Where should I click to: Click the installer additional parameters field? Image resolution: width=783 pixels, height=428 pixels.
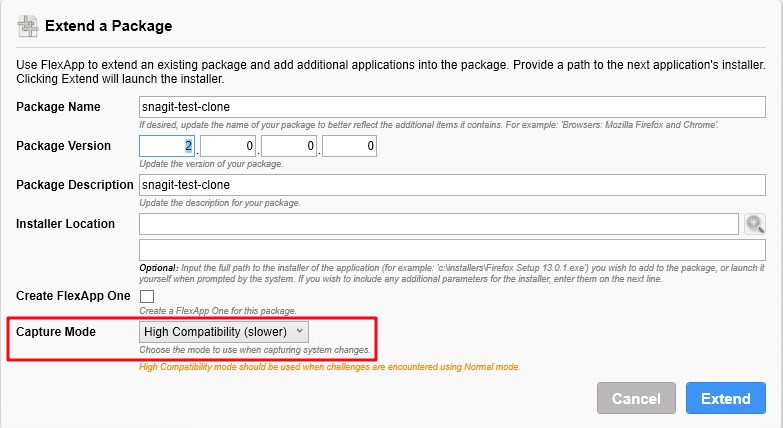pyautogui.click(x=452, y=250)
